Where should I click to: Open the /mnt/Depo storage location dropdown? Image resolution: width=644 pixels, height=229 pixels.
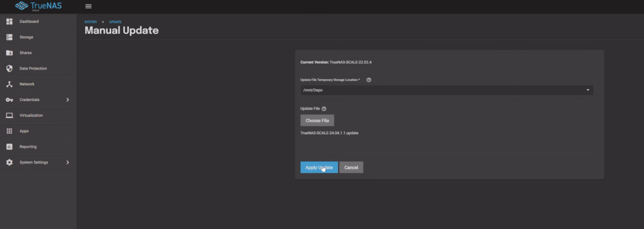pyautogui.click(x=447, y=90)
